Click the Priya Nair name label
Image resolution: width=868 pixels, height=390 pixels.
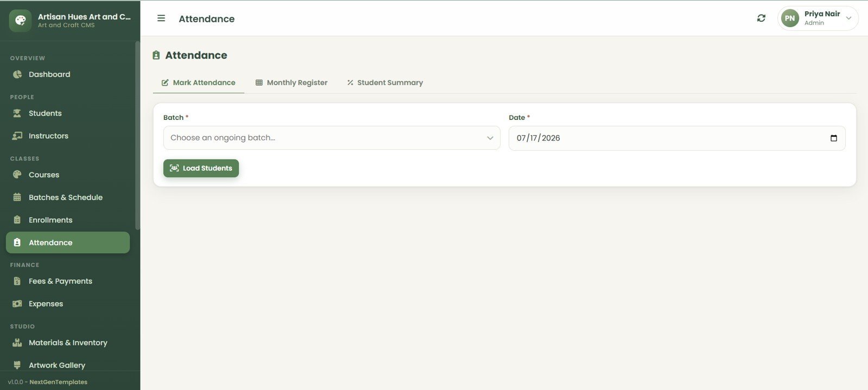coord(822,14)
